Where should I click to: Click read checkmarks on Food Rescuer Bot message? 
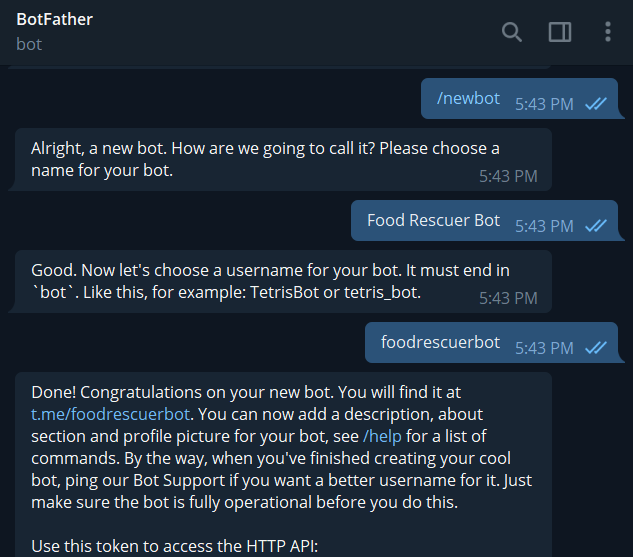pos(596,226)
